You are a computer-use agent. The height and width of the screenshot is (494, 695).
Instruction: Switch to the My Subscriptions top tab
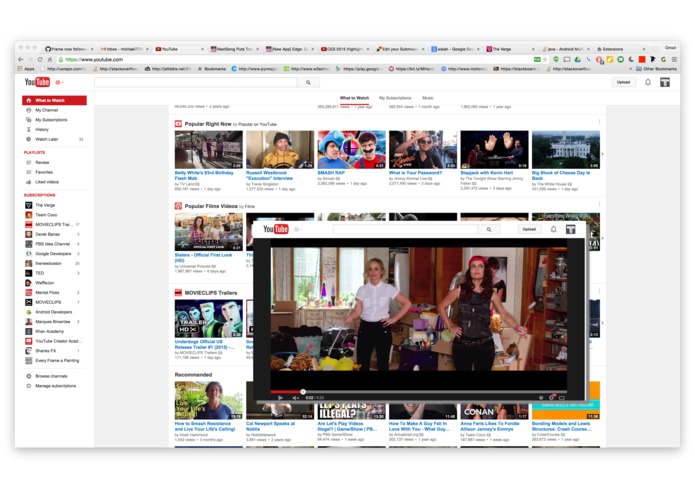click(x=395, y=98)
